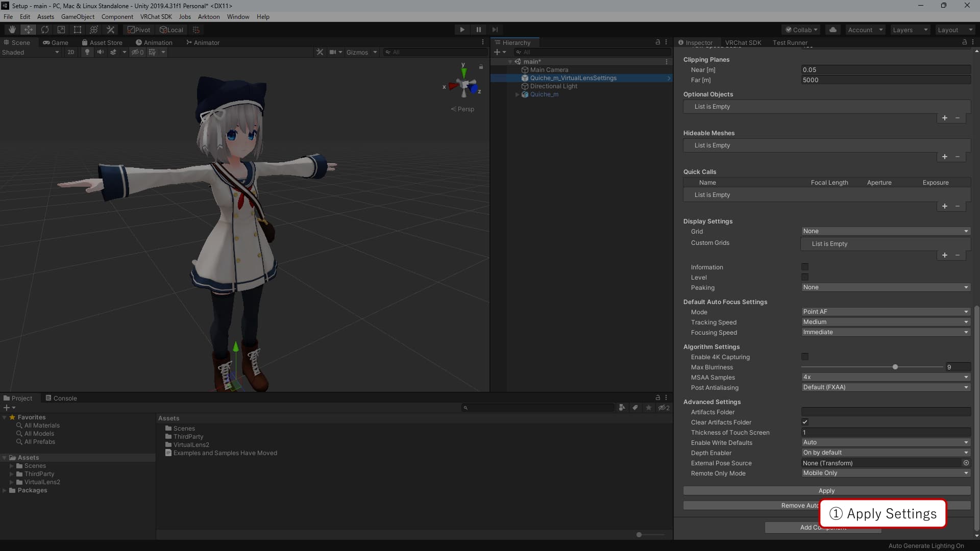Image resolution: width=980 pixels, height=551 pixels.
Task: Open the GameObject menu
Action: tap(78, 17)
